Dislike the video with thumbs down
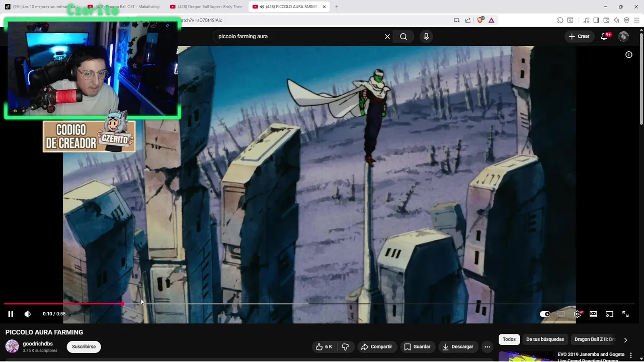This screenshot has height=362, width=644. pyautogui.click(x=345, y=347)
